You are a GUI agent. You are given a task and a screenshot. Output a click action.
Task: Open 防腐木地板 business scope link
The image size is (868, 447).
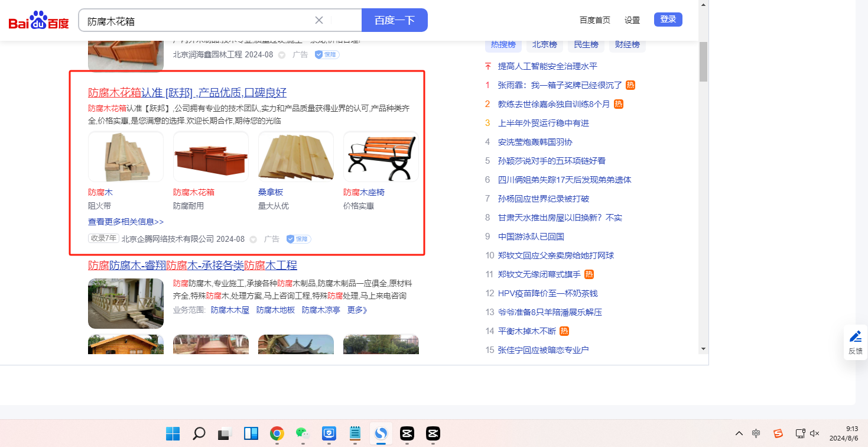point(275,310)
